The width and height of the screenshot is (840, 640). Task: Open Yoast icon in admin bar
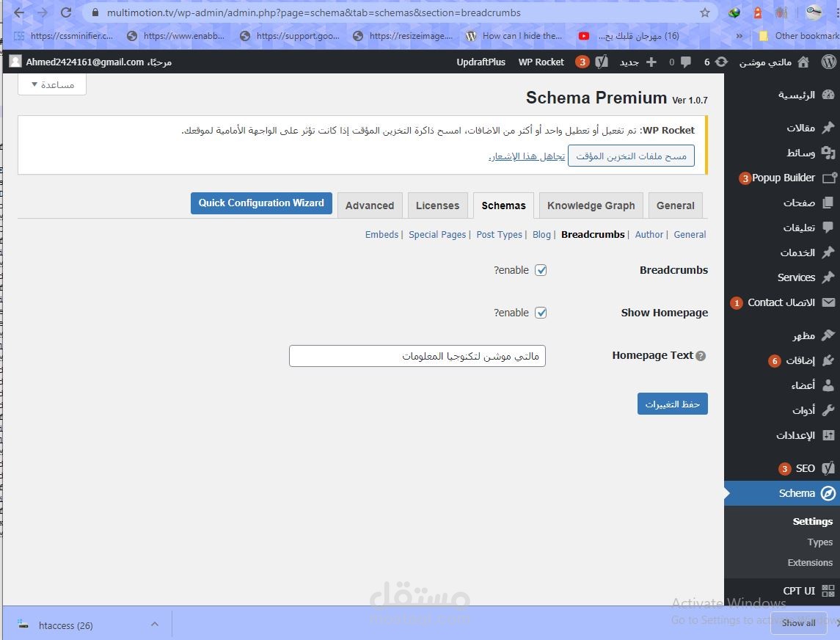(x=602, y=62)
